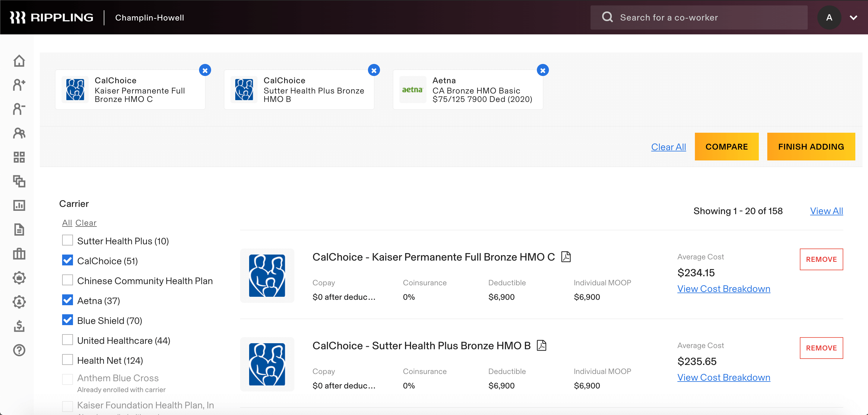Click the Clear All link
This screenshot has width=868, height=415.
click(668, 147)
